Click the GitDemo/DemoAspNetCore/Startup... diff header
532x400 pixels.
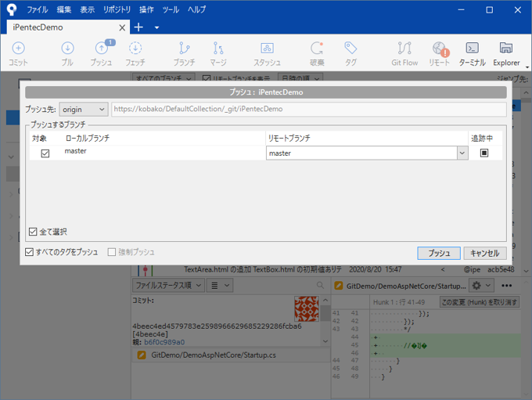pyautogui.click(x=406, y=286)
